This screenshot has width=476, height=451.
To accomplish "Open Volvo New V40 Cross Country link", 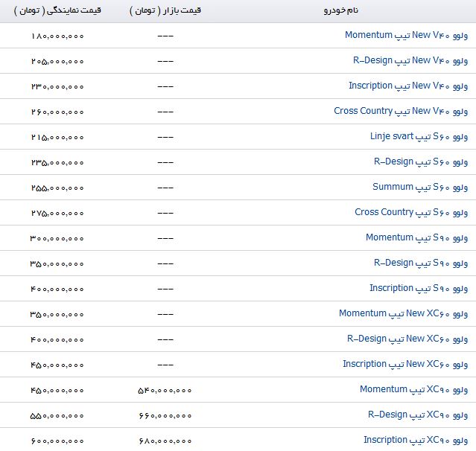I will (401, 112).
